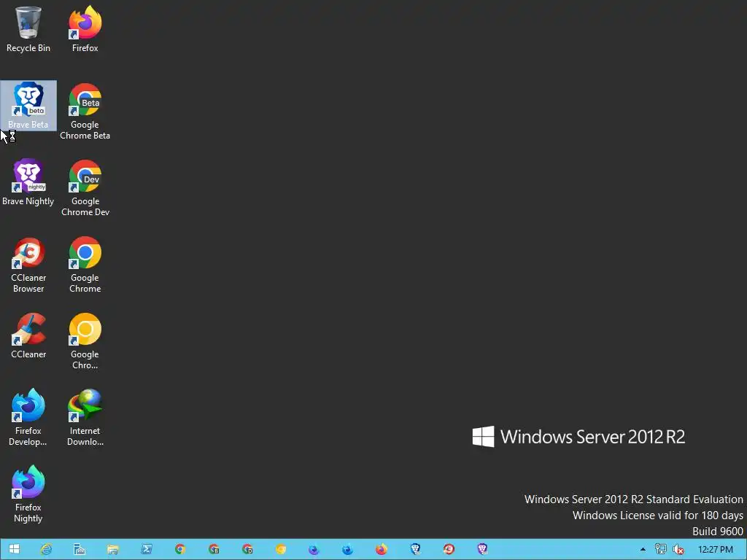This screenshot has height=560, width=747.
Task: Launch yellow Chrome Canary from the taskbar
Action: coord(281,549)
